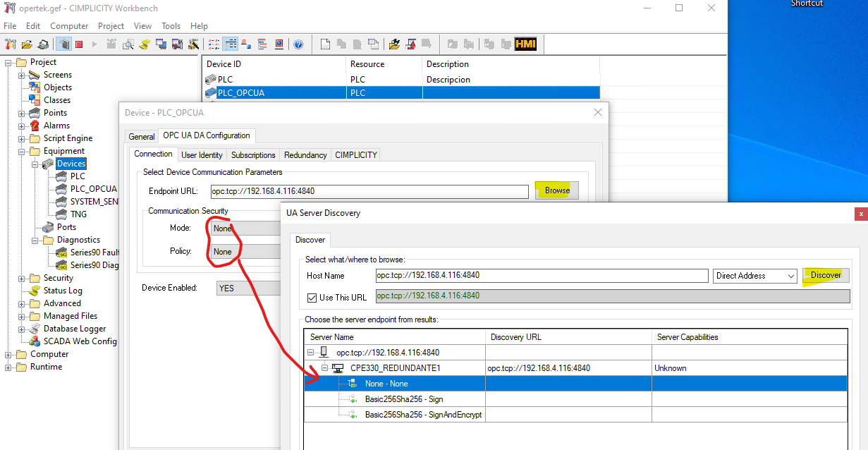The image size is (868, 450).
Task: Select the Basic256Sha256 - Sign endpoint
Action: (404, 399)
